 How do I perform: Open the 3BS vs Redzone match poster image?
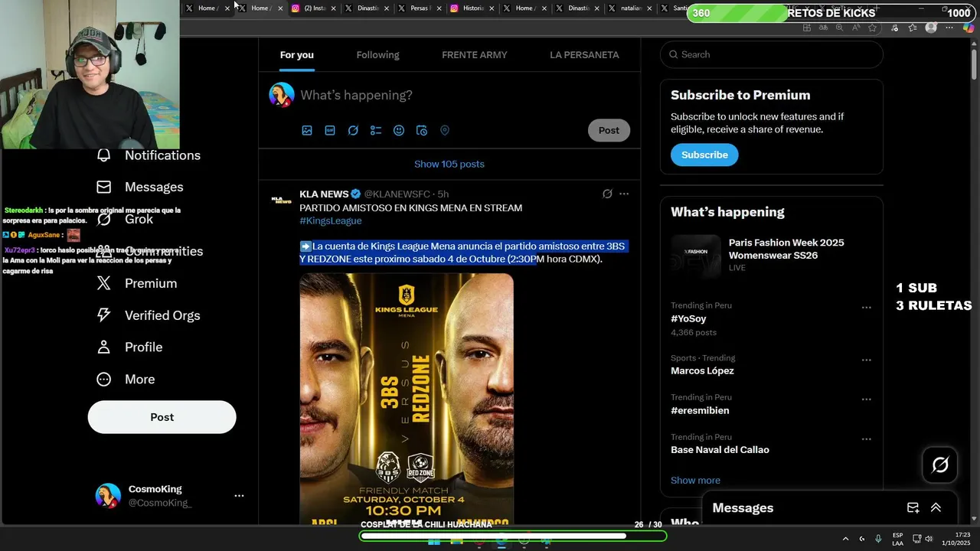tap(407, 399)
